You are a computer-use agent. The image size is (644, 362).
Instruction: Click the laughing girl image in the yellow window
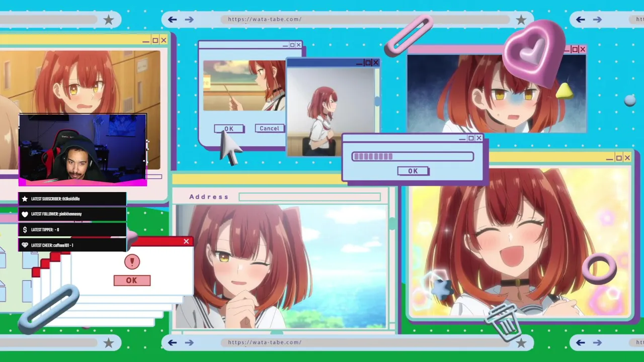click(521, 242)
